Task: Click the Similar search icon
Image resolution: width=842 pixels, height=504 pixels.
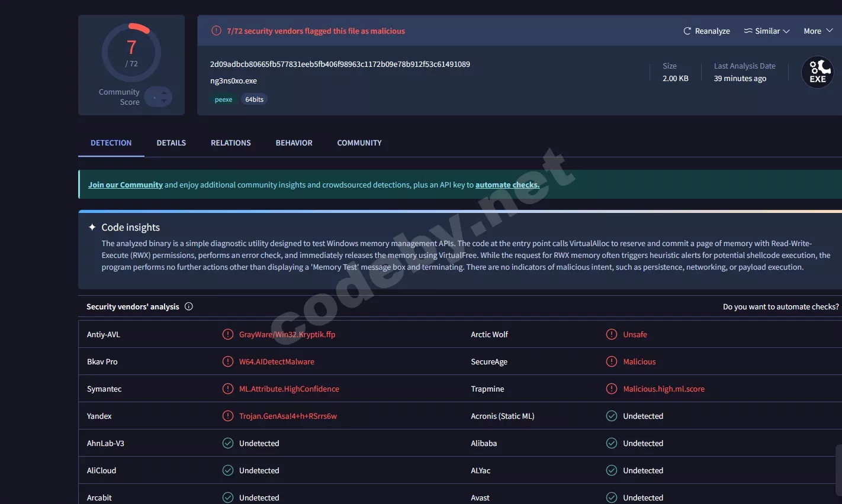Action: coord(748,31)
